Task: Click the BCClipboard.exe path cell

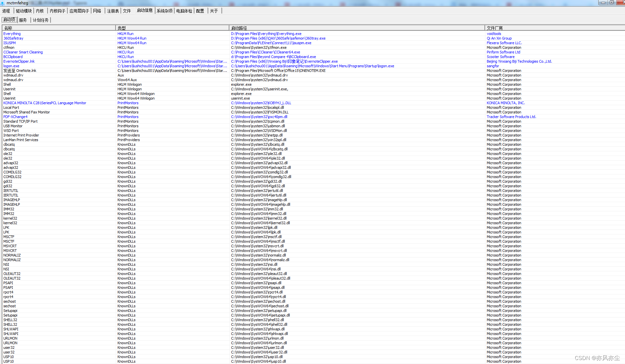Action: 273,57
